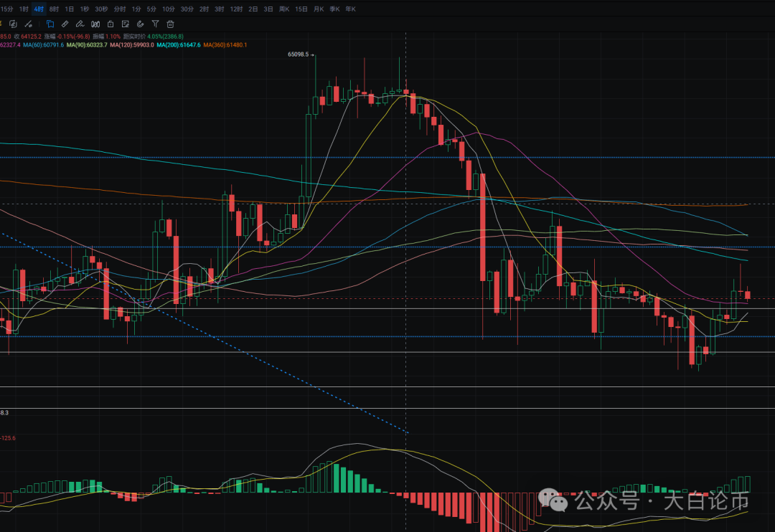This screenshot has width=775, height=532.
Task: Click the MA(200):61647.6 indicator label
Action: (179, 45)
